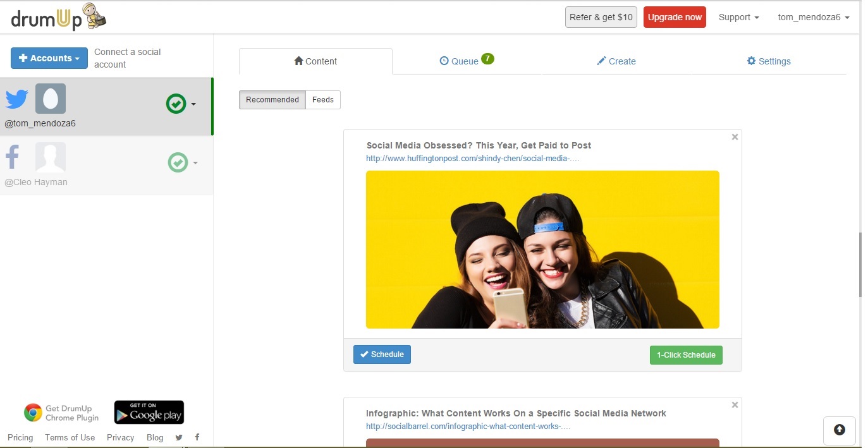
Task: Switch to the Queue tab
Action: 465,61
